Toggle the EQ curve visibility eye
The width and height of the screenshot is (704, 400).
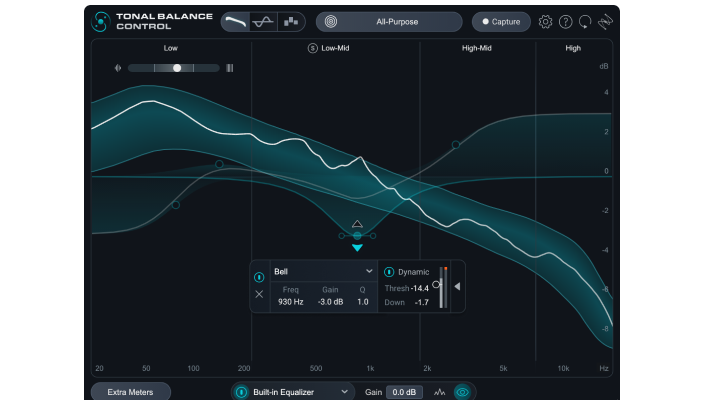[462, 392]
